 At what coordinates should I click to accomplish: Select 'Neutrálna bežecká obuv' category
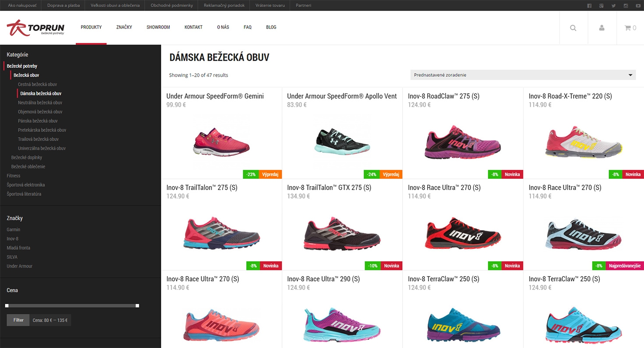pyautogui.click(x=40, y=103)
